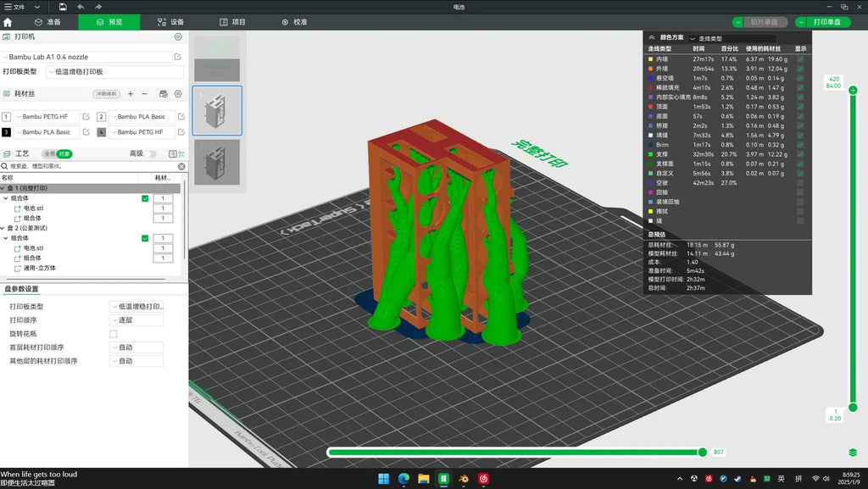Viewport: 868px width, 489px height.
Task: Open the 打印顺序 dropdown showing 逐层
Action: (x=136, y=320)
